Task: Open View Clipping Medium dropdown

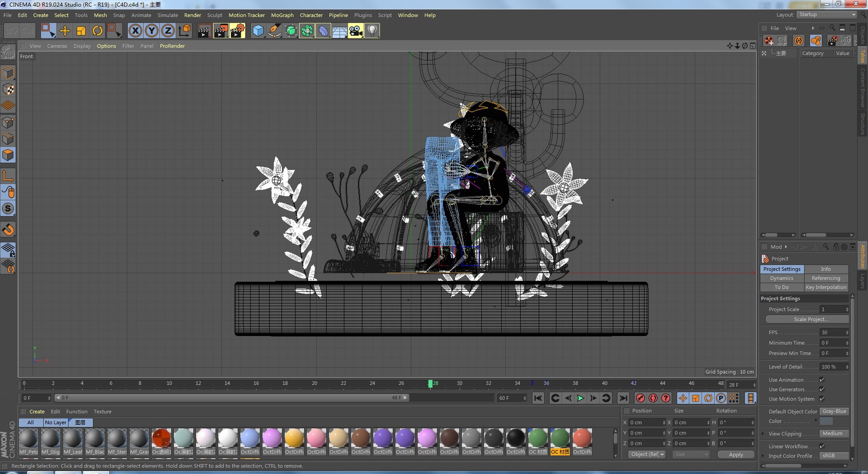Action: click(x=835, y=434)
